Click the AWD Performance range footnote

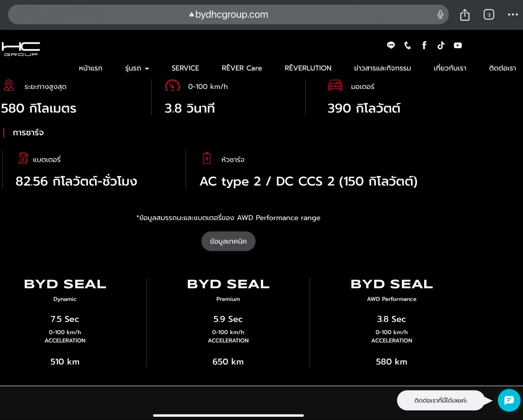(x=228, y=218)
